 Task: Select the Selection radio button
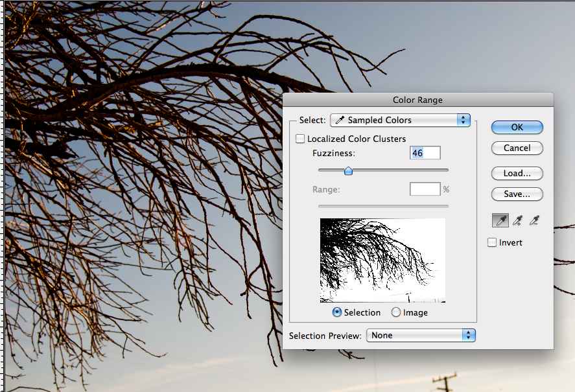coord(337,312)
